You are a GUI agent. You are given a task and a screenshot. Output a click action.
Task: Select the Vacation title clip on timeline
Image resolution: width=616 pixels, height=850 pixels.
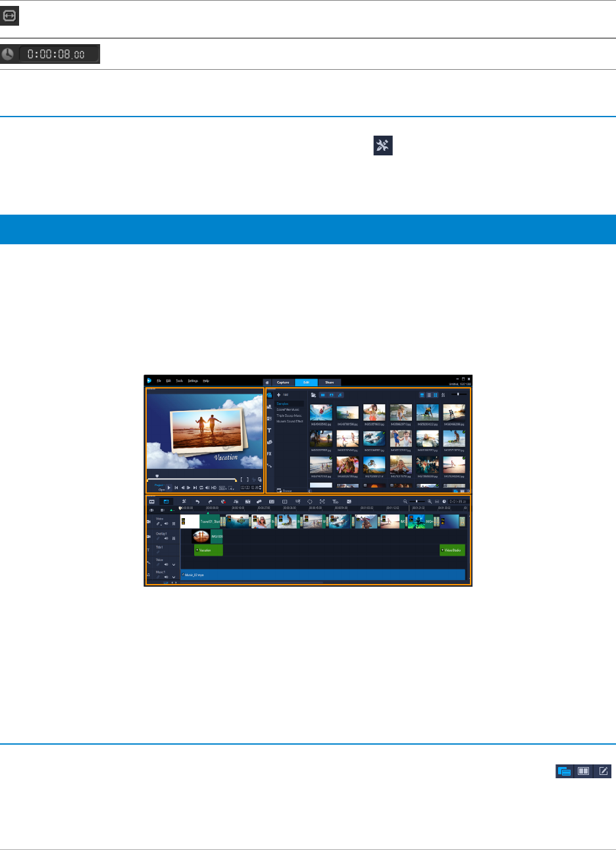point(209,550)
